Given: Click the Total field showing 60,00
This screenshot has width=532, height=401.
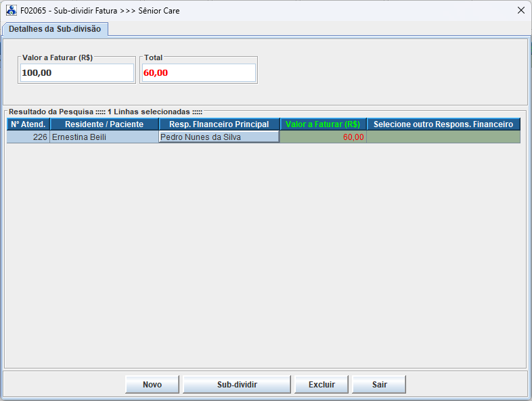Looking at the screenshot, I should 198,73.
